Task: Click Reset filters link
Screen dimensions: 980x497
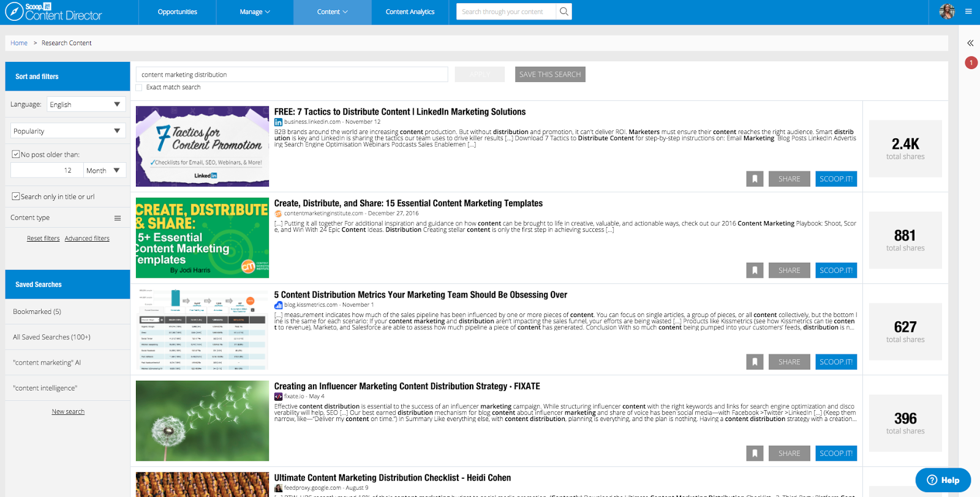Action: (43, 239)
